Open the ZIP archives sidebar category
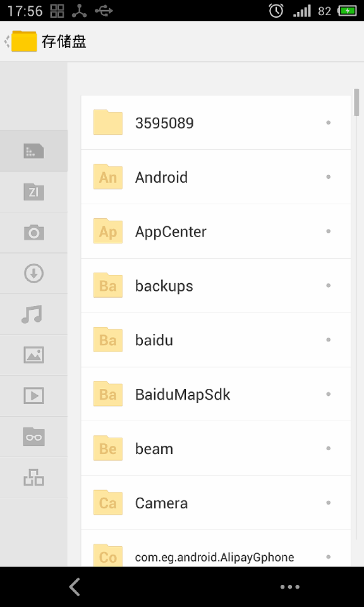 click(33, 192)
